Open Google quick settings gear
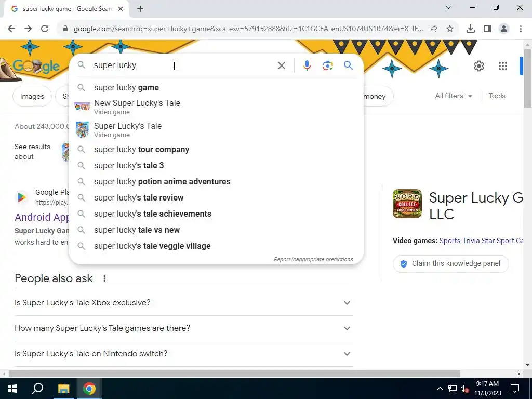Screen dimensions: 532x399 pyautogui.click(x=478, y=66)
